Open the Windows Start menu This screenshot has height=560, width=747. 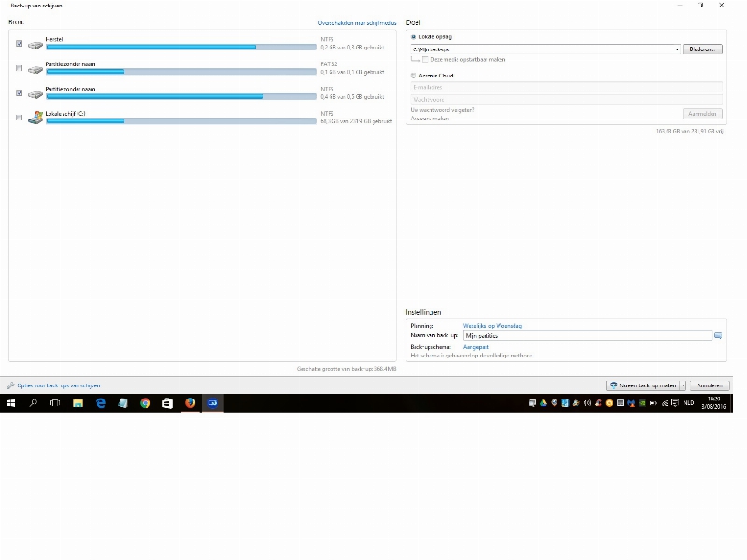(11, 403)
